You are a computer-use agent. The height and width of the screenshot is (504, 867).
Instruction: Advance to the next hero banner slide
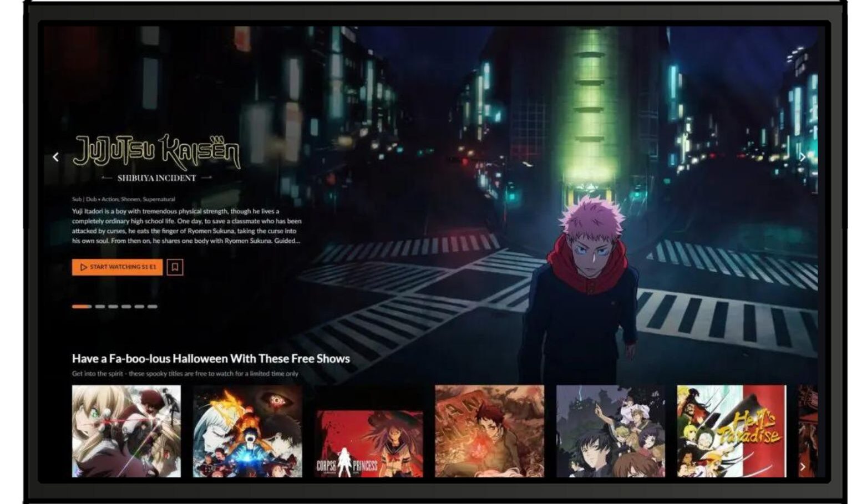(x=802, y=157)
